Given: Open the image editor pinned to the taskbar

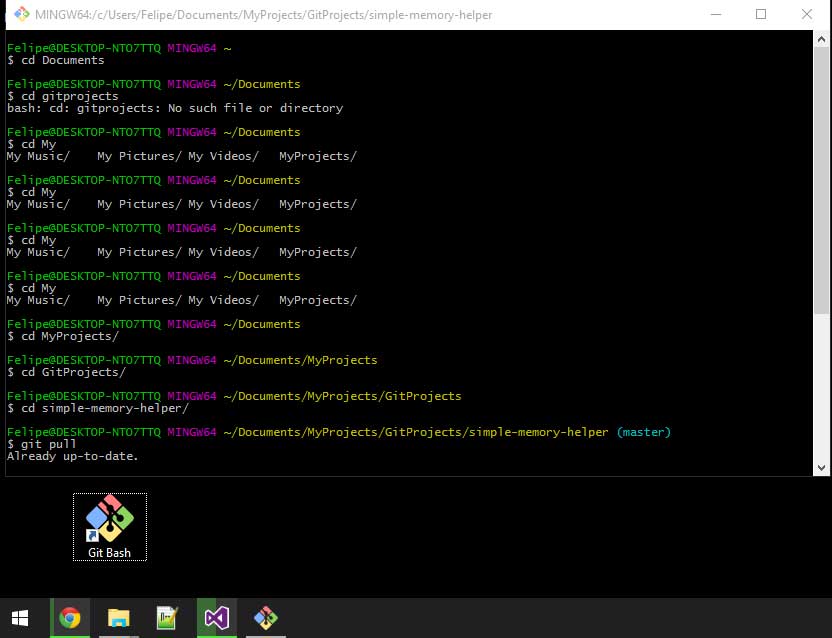Looking at the screenshot, I should (167, 617).
